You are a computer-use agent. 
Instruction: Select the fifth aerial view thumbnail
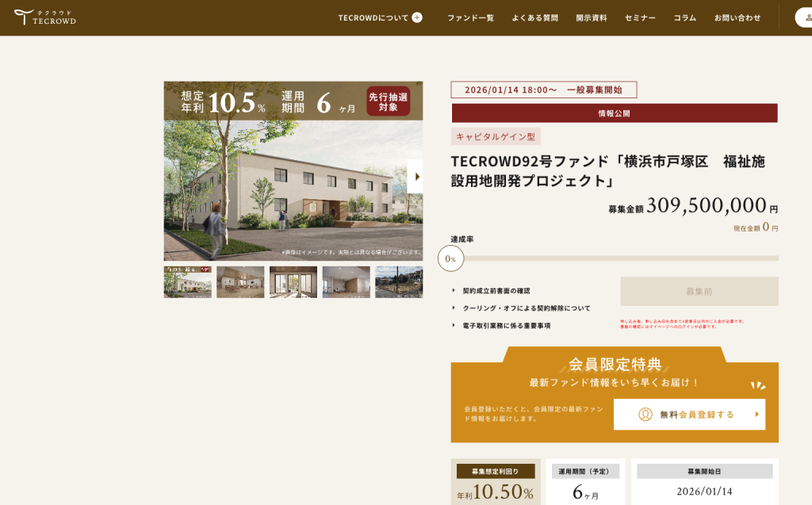coord(398,282)
